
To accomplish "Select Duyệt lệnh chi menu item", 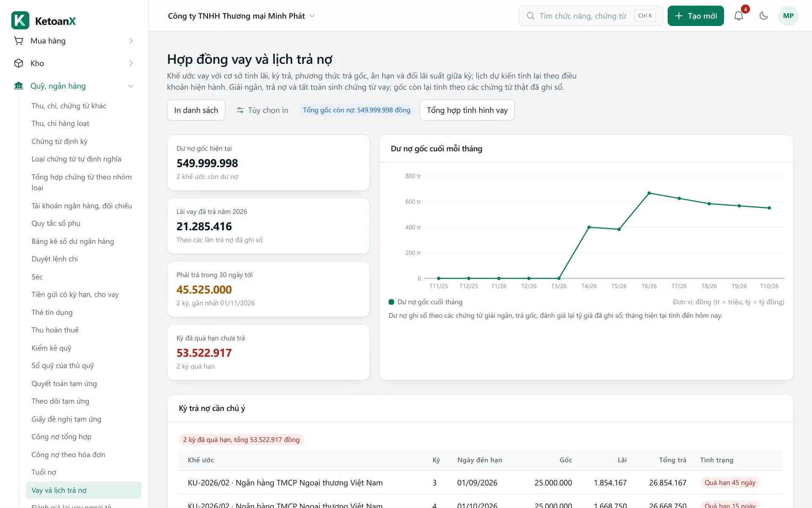I will click(x=55, y=259).
